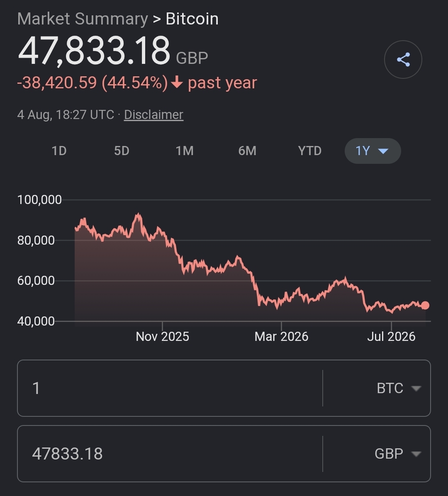The image size is (448, 496).
Task: Go back to Market Summary
Action: [x=83, y=19]
